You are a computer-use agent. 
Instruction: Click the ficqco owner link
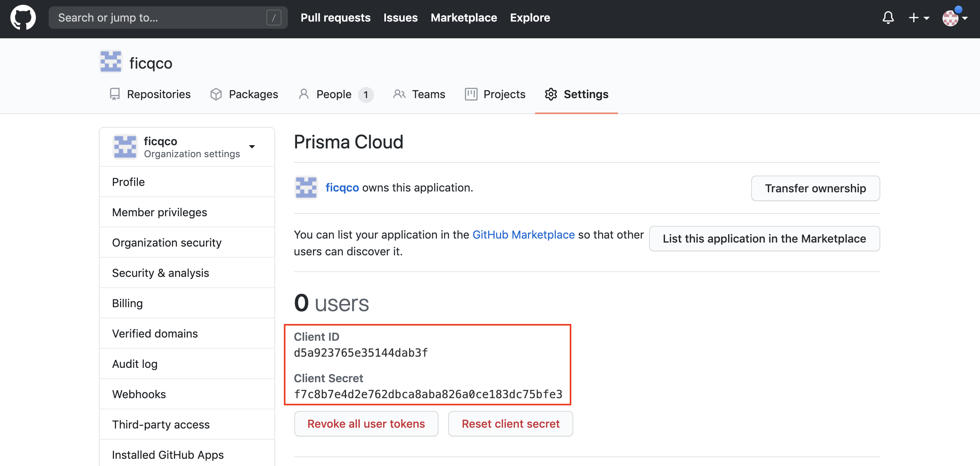pos(342,188)
